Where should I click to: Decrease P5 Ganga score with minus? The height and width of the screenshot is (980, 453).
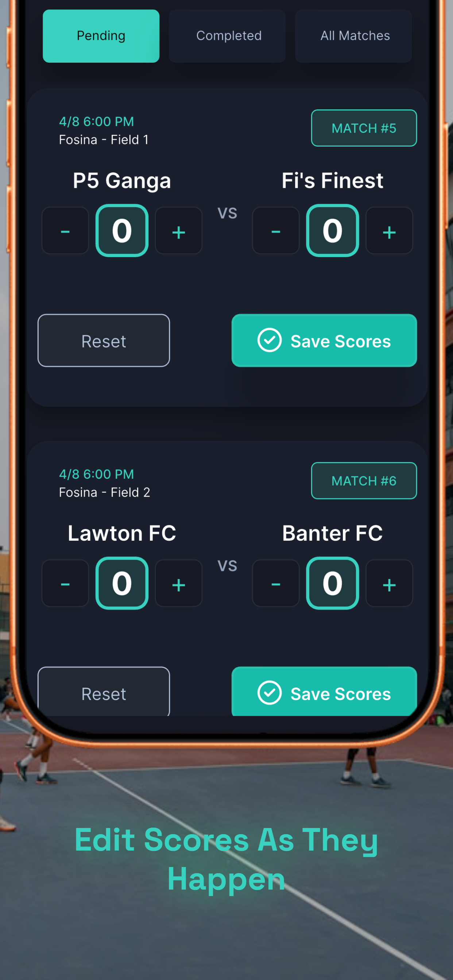65,230
